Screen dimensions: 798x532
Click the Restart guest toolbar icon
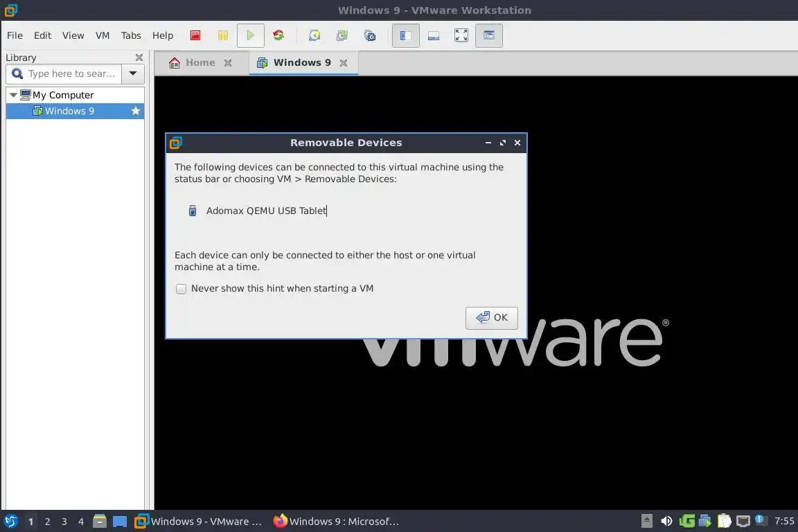278,35
